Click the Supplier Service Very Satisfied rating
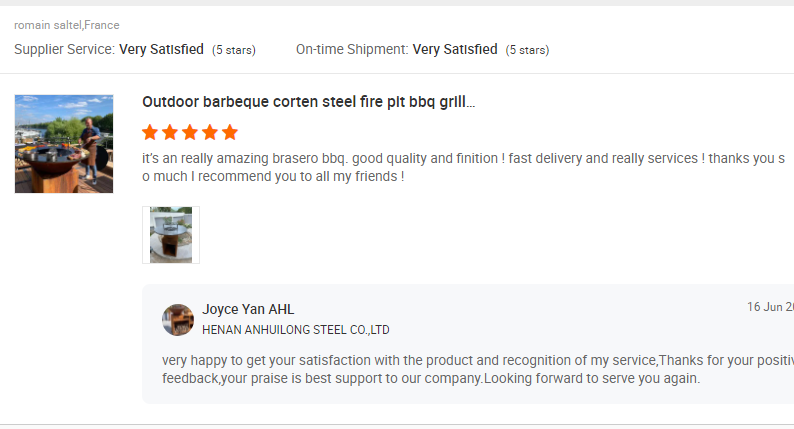The image size is (794, 429). point(162,49)
